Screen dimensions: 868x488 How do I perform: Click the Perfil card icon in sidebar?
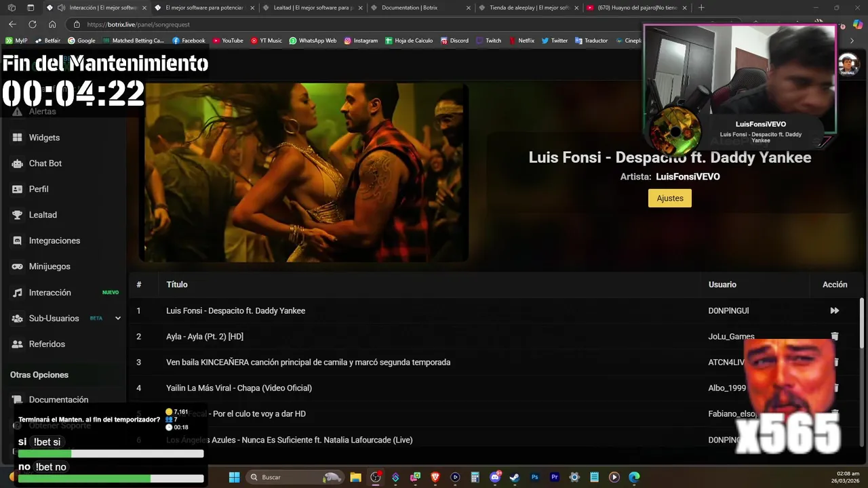[x=17, y=189]
